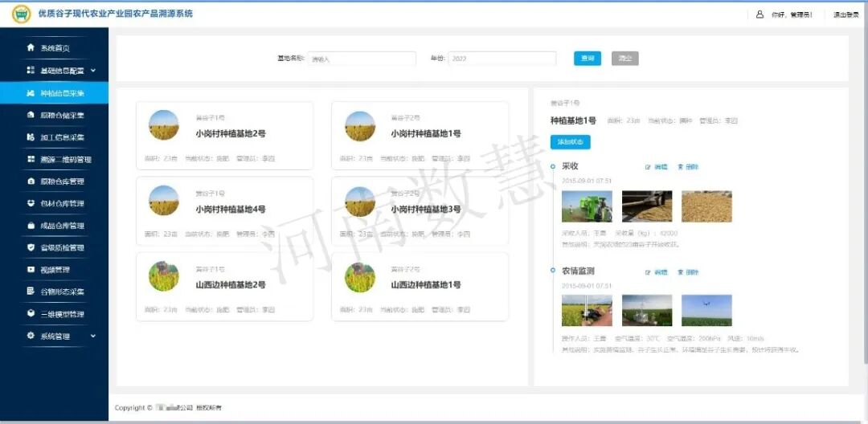Expand the 基础信息配置 submenu chevron

coord(93,70)
